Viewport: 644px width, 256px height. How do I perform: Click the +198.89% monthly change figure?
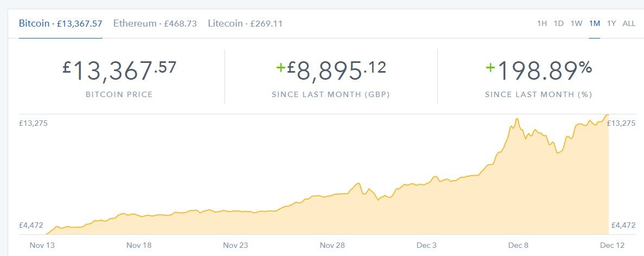(x=538, y=71)
